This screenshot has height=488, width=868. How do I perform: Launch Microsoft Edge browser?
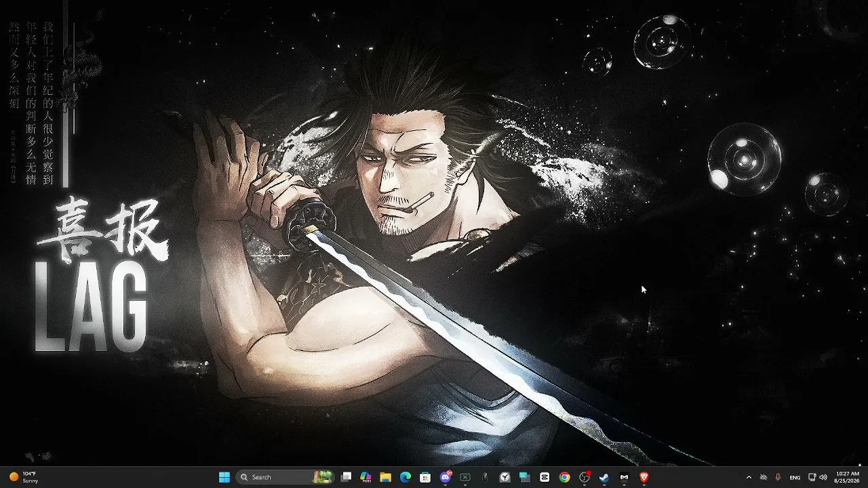406,477
